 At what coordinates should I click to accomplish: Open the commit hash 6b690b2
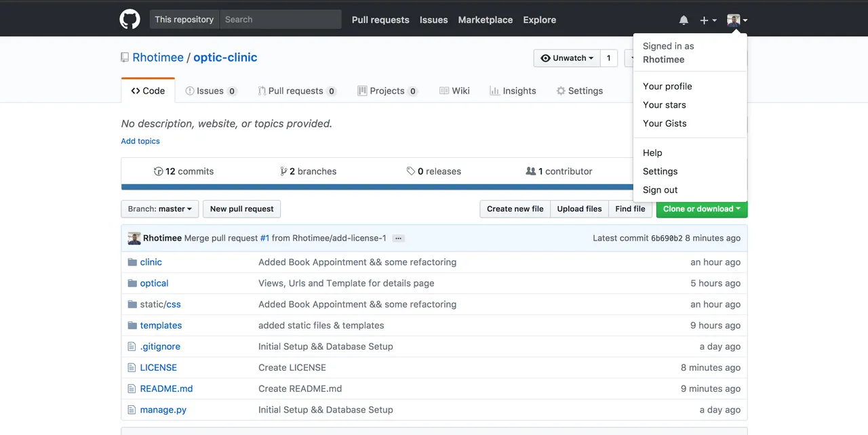(667, 239)
